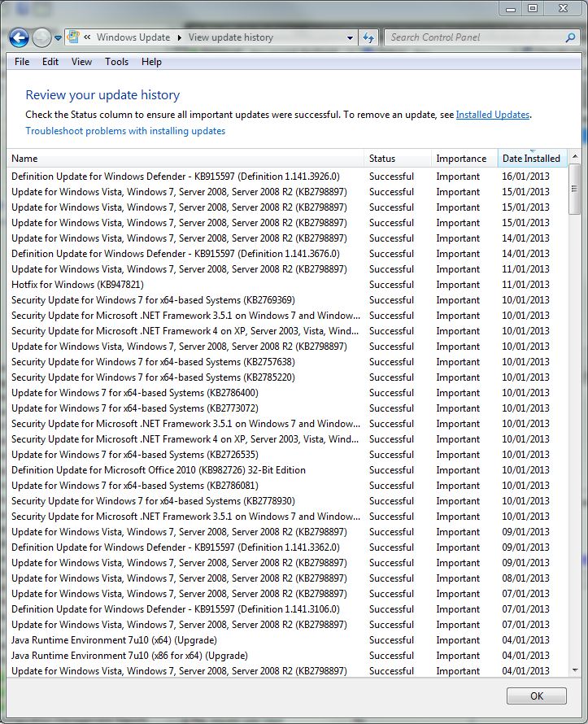Image resolution: width=588 pixels, height=724 pixels.
Task: Click Important cell in Java 7u10 (x64) row
Action: (x=458, y=640)
